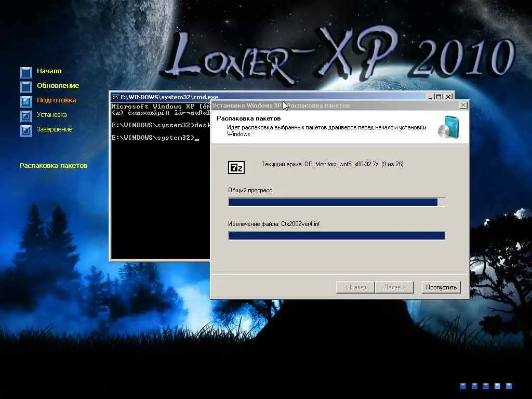This screenshot has height=399, width=532.
Task: Select the Завершение step label
Action: (x=55, y=129)
